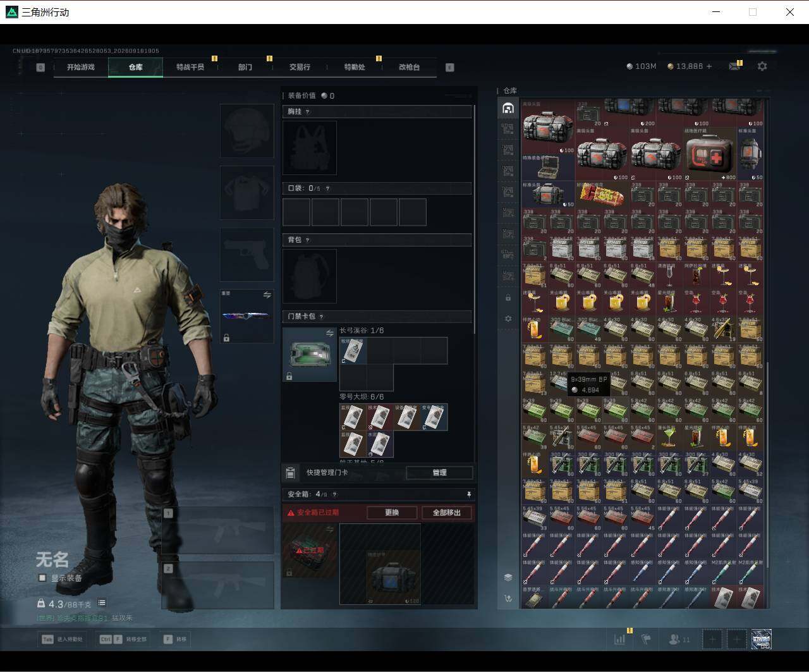The image size is (809, 672).
Task: Switch to the 特战干员 tab
Action: [x=190, y=67]
